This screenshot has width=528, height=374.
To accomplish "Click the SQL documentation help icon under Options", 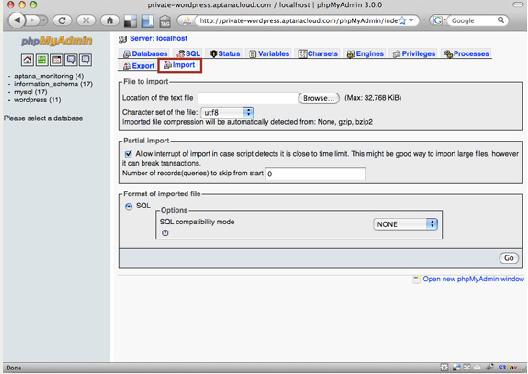I will click(165, 233).
